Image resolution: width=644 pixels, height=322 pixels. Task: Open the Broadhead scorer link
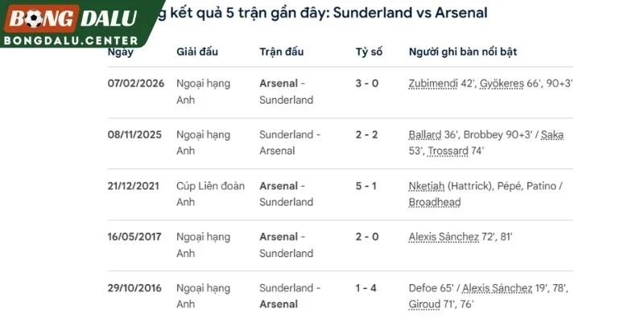point(435,202)
